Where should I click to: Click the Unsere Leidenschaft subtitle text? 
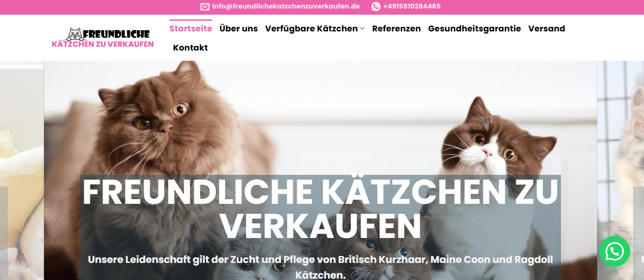pyautogui.click(x=320, y=267)
